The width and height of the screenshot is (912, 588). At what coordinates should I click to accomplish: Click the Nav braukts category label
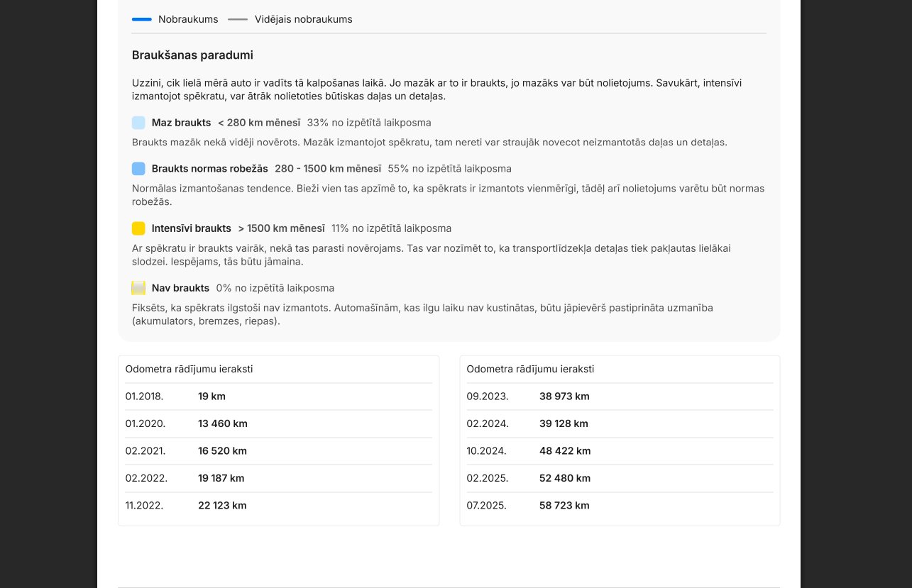click(180, 288)
